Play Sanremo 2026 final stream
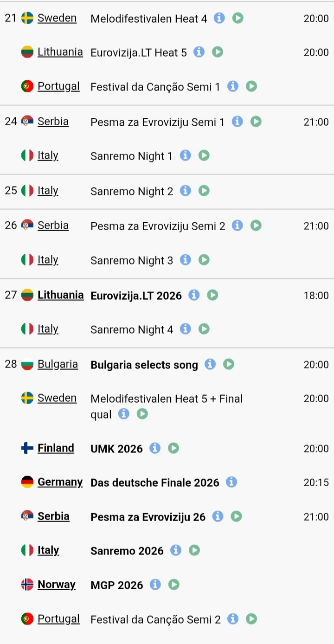The width and height of the screenshot is (334, 644). point(194,550)
